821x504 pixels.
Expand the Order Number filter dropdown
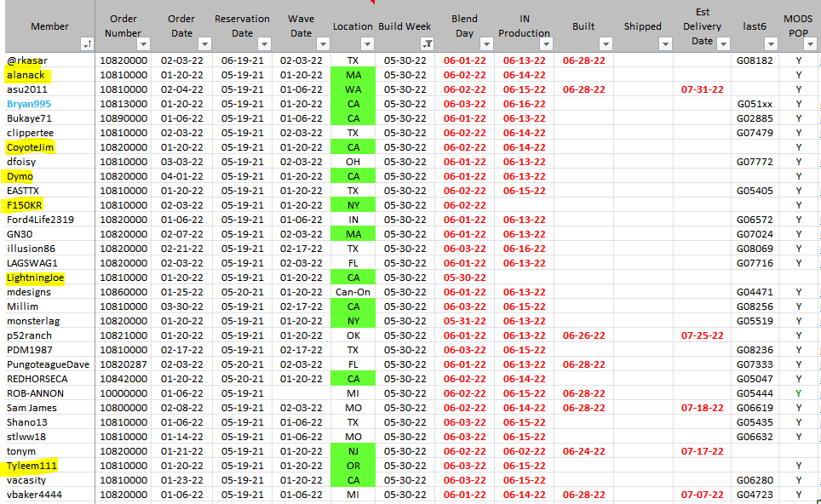pos(143,44)
